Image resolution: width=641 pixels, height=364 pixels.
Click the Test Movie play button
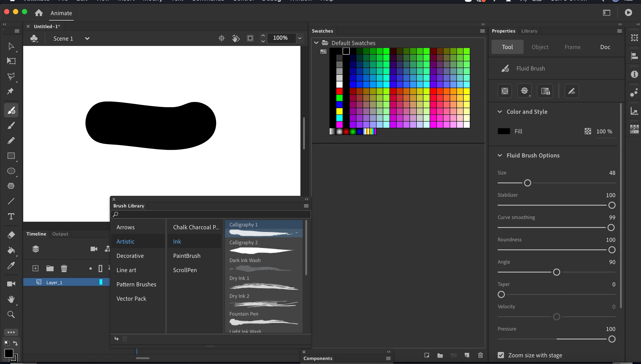628,12
